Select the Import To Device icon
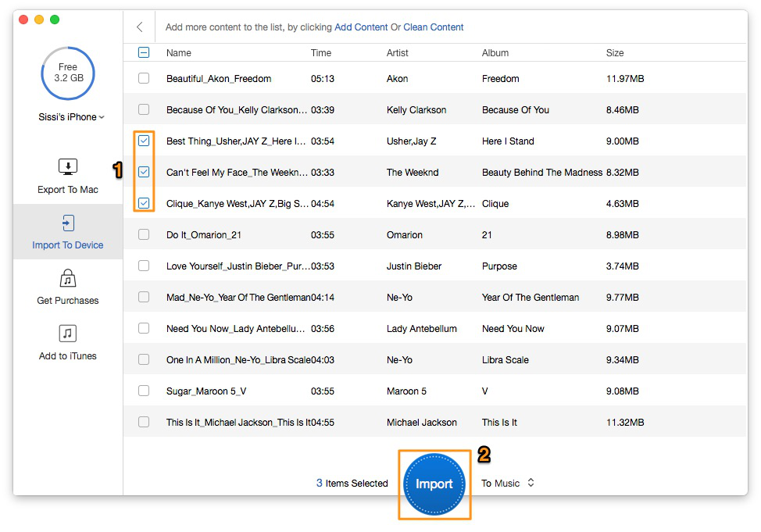Image resolution: width=761 pixels, height=532 pixels. 68,223
